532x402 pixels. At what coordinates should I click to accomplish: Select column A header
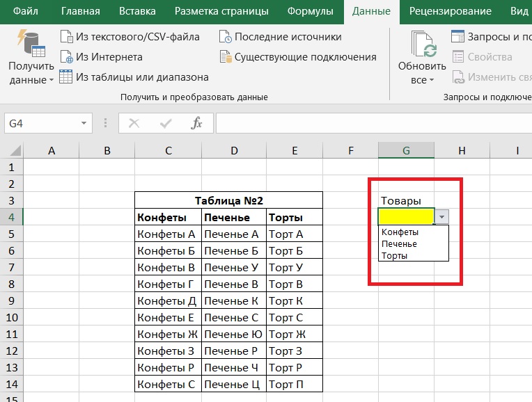pos(52,150)
